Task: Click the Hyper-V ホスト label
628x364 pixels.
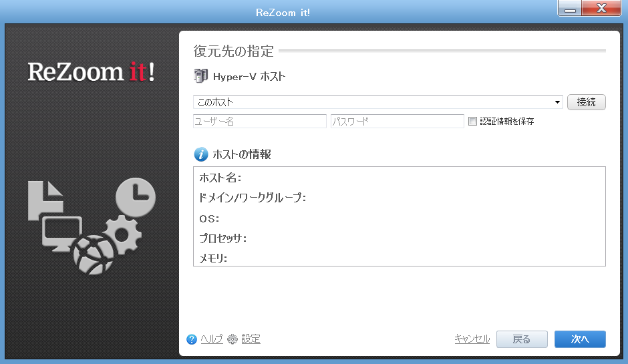Action: (249, 77)
